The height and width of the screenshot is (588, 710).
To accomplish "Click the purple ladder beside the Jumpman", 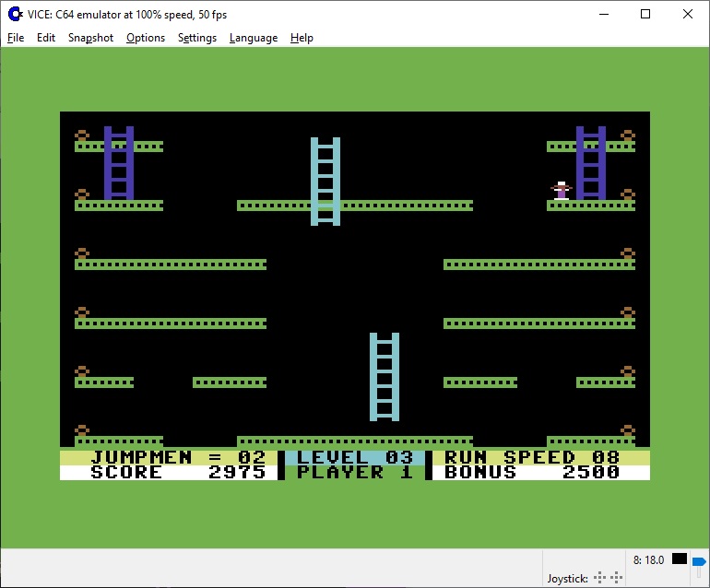I will (590, 163).
